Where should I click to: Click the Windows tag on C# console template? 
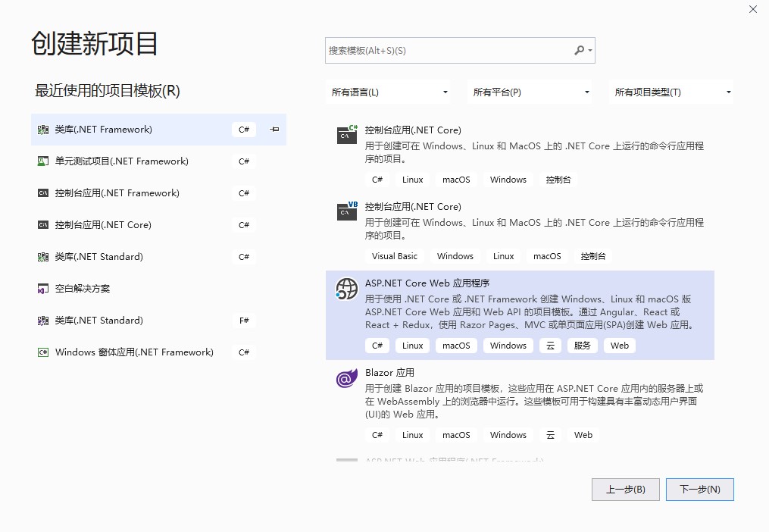(508, 180)
